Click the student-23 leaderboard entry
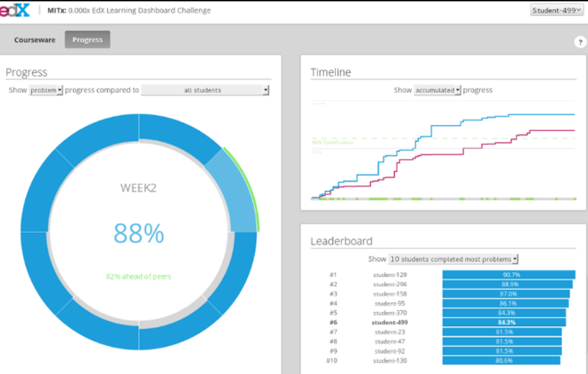Viewport: 588px width, 374px height. click(390, 332)
